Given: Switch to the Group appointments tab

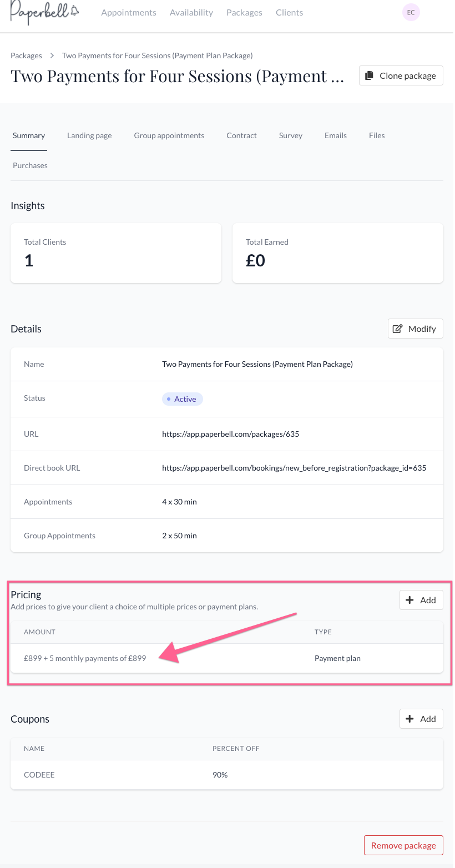Looking at the screenshot, I should [x=169, y=135].
